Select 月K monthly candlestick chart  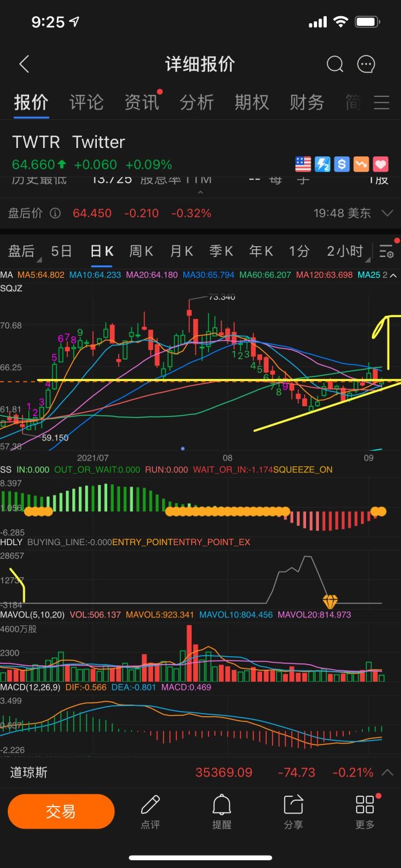click(x=181, y=251)
